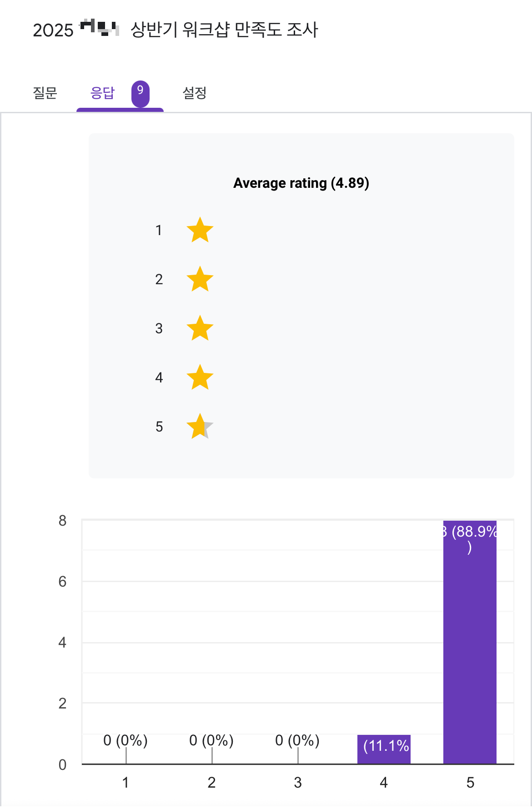Click the x-axis label 5 in the chart
This screenshot has width=532, height=809.
(470, 782)
